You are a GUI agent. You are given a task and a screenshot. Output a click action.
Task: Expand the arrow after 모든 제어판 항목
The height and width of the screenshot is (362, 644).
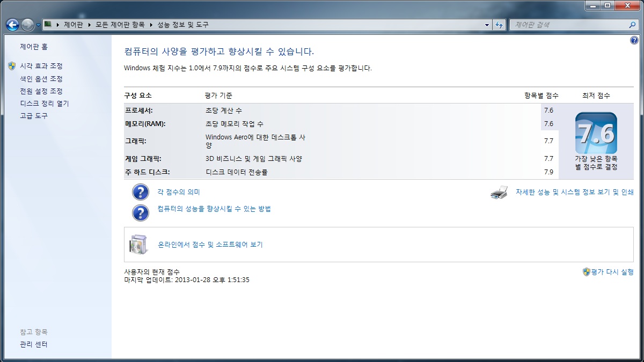click(151, 25)
